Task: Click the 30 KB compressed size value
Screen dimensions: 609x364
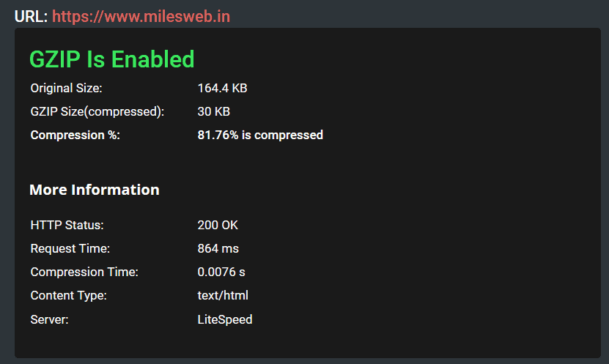Action: [x=213, y=112]
